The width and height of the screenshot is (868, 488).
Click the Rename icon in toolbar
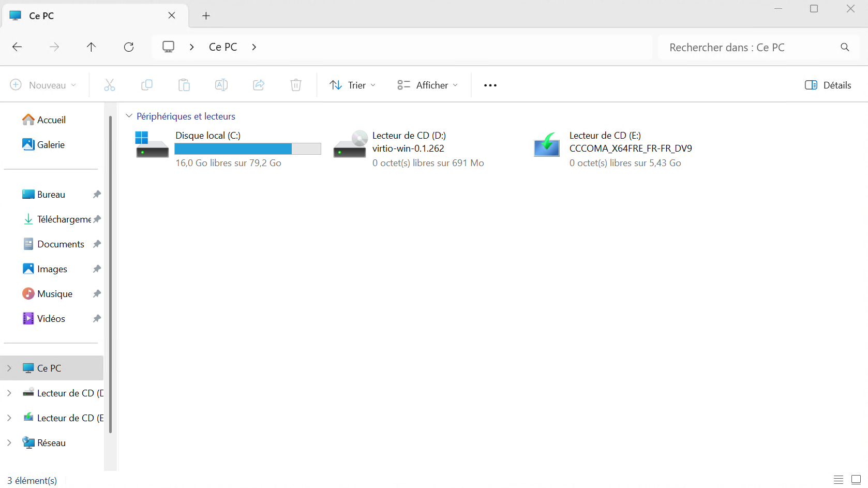click(x=221, y=85)
